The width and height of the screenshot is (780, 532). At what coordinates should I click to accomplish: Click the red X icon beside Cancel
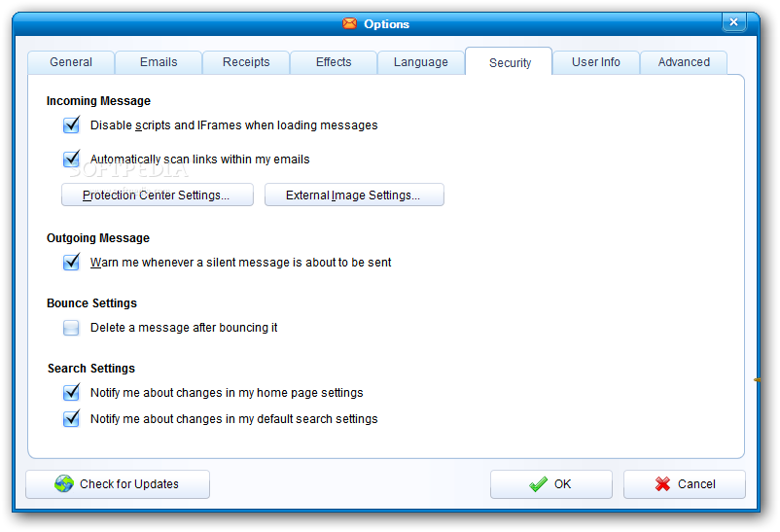point(662,483)
